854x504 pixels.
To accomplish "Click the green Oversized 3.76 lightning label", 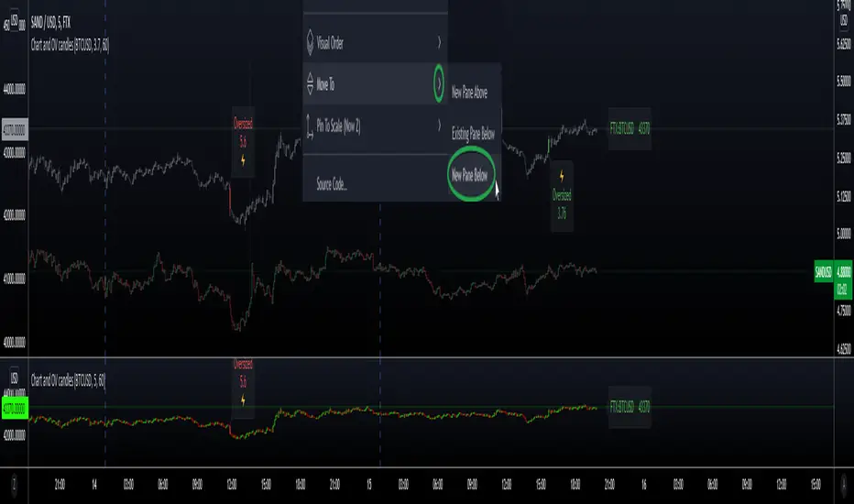I will point(562,195).
